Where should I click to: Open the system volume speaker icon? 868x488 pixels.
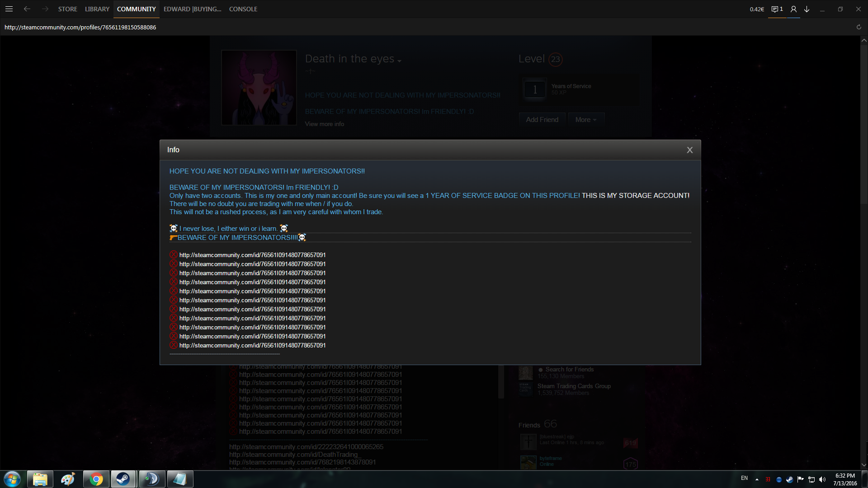click(822, 479)
